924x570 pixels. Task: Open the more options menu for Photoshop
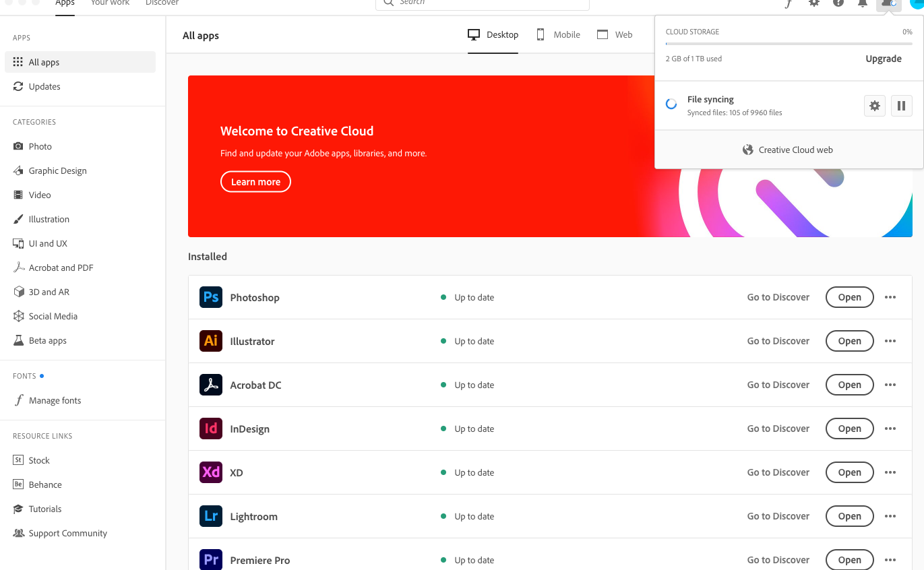[890, 297]
